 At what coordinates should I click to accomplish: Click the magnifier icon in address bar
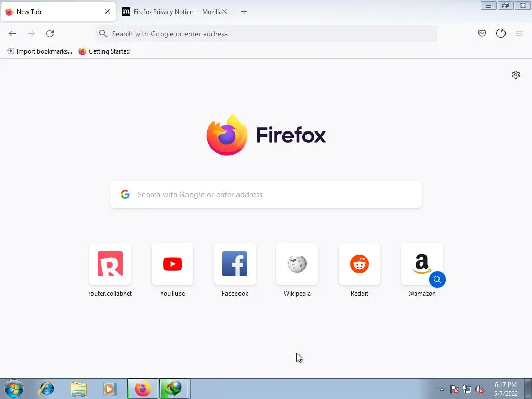coord(102,33)
